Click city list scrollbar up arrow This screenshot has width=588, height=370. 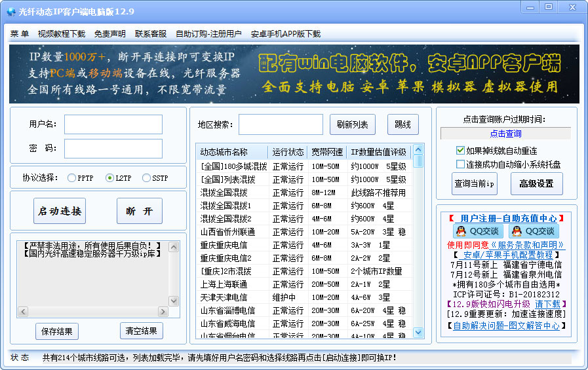[x=418, y=150]
